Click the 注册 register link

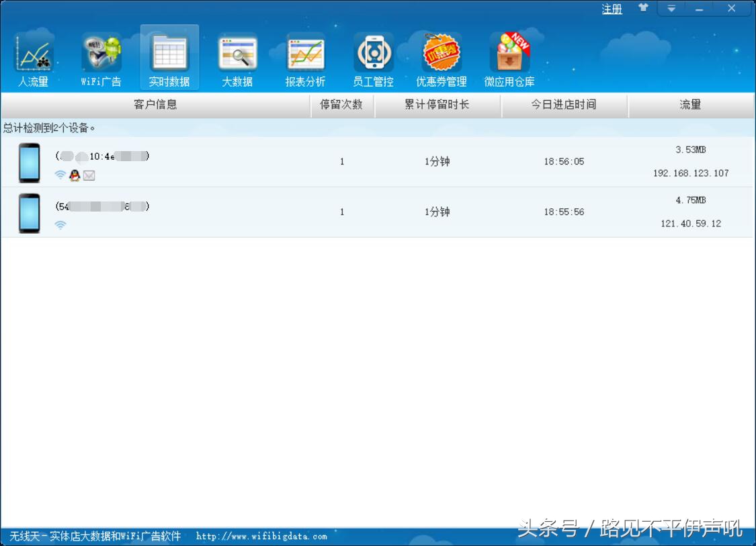[612, 9]
